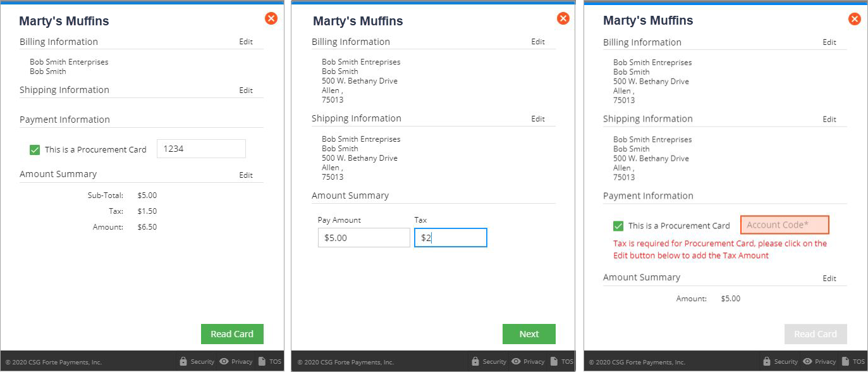Uncheck Procurement Card checkbox in left panel
The image size is (868, 372).
click(x=35, y=150)
